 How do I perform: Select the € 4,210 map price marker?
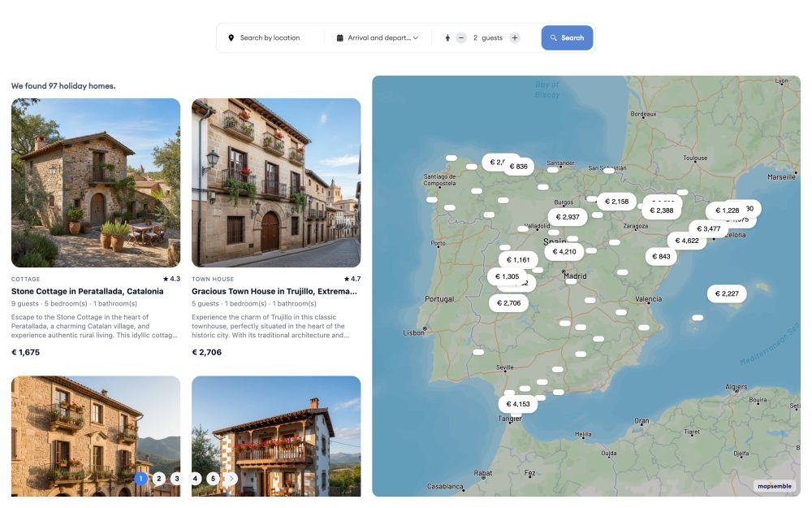pyautogui.click(x=564, y=251)
